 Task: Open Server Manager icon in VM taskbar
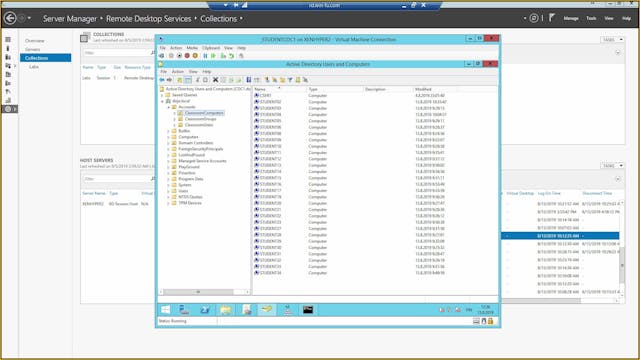[x=184, y=310]
